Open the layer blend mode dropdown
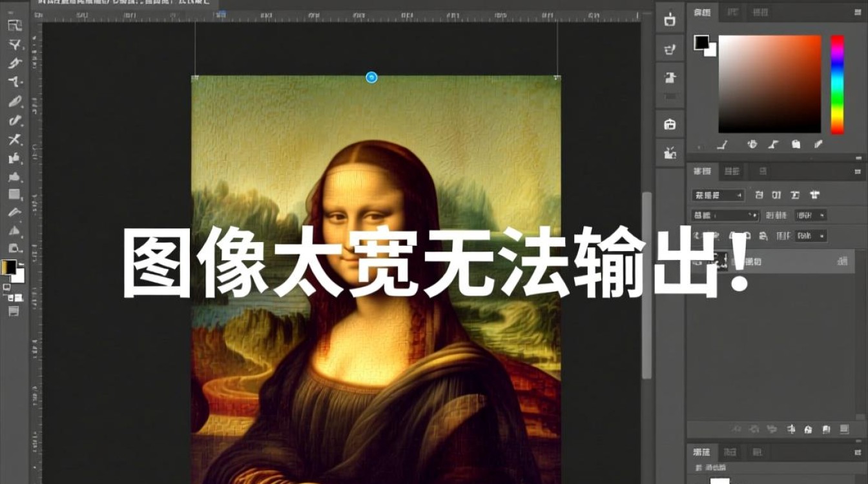The height and width of the screenshot is (484, 868). [x=725, y=215]
